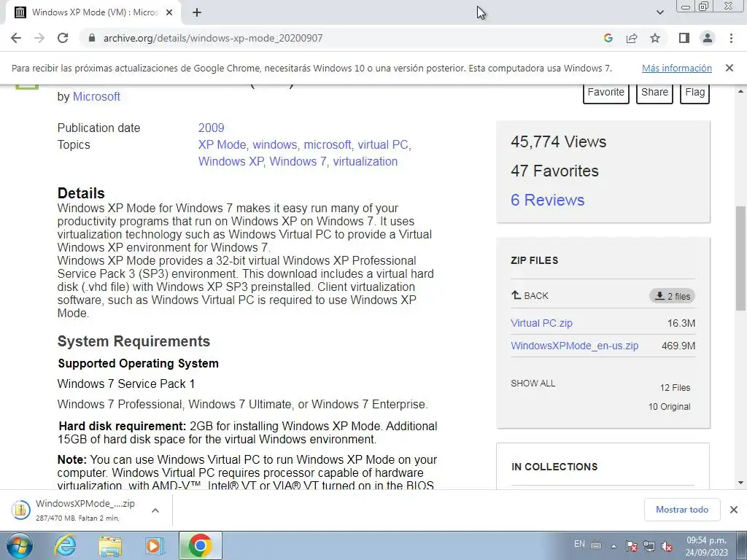Open the Windows 7 topic link
This screenshot has width=747, height=560.
coord(298,161)
